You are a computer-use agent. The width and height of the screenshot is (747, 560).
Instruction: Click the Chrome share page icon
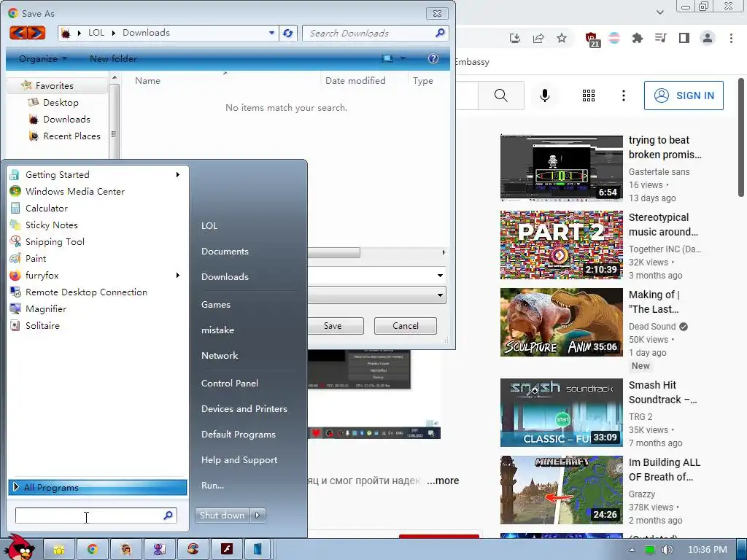(x=538, y=38)
